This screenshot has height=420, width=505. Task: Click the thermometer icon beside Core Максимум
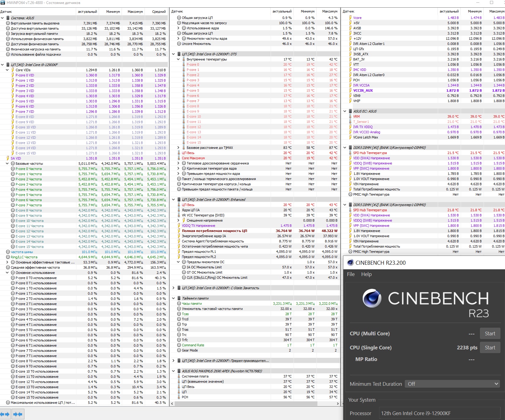179,158
